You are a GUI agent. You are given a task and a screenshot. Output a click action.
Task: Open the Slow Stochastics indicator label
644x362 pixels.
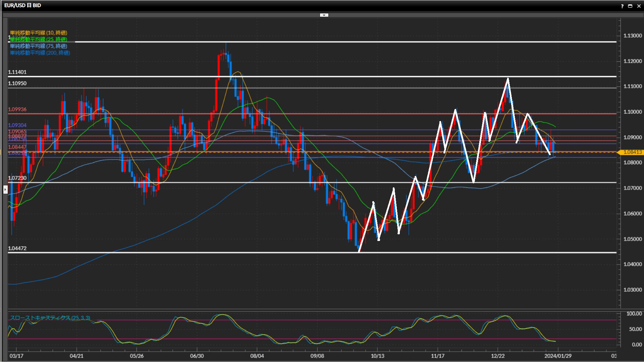pos(50,318)
